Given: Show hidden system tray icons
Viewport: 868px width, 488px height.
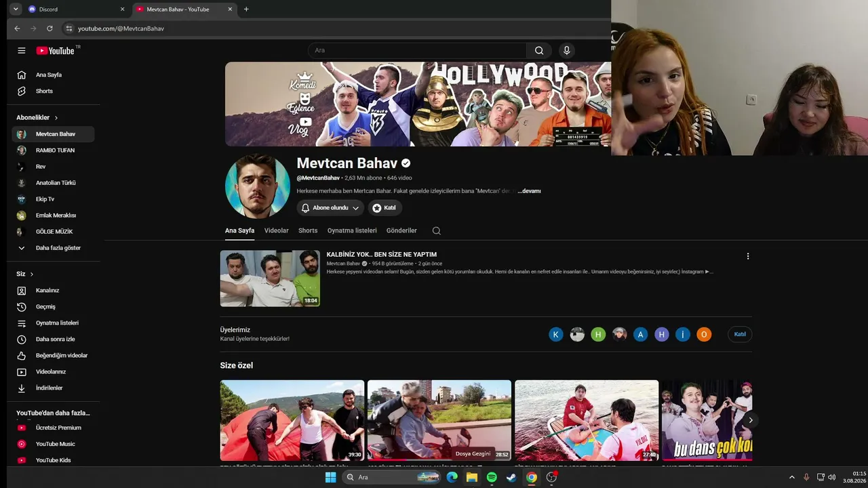Looking at the screenshot, I should point(792,477).
